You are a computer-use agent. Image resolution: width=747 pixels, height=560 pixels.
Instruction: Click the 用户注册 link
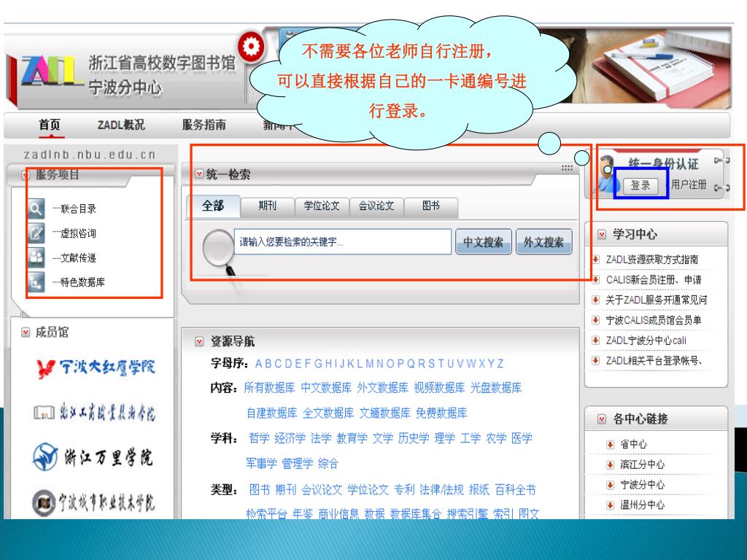tap(689, 184)
